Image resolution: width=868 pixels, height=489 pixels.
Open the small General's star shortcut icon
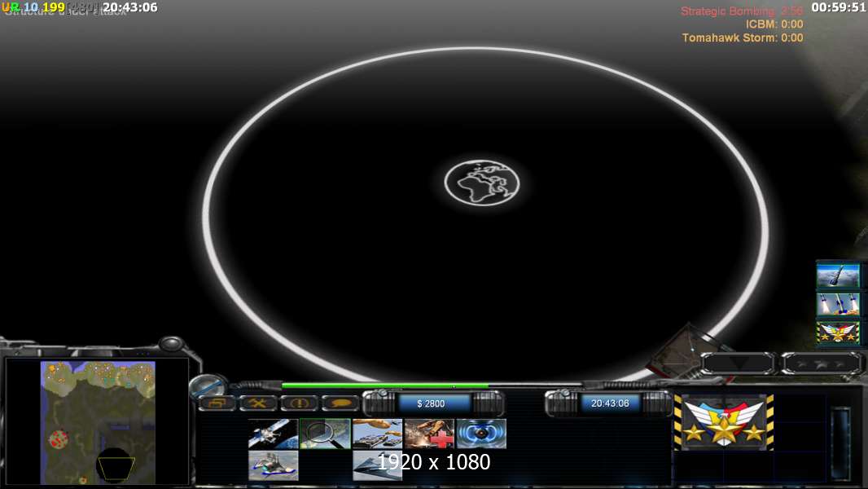point(838,333)
